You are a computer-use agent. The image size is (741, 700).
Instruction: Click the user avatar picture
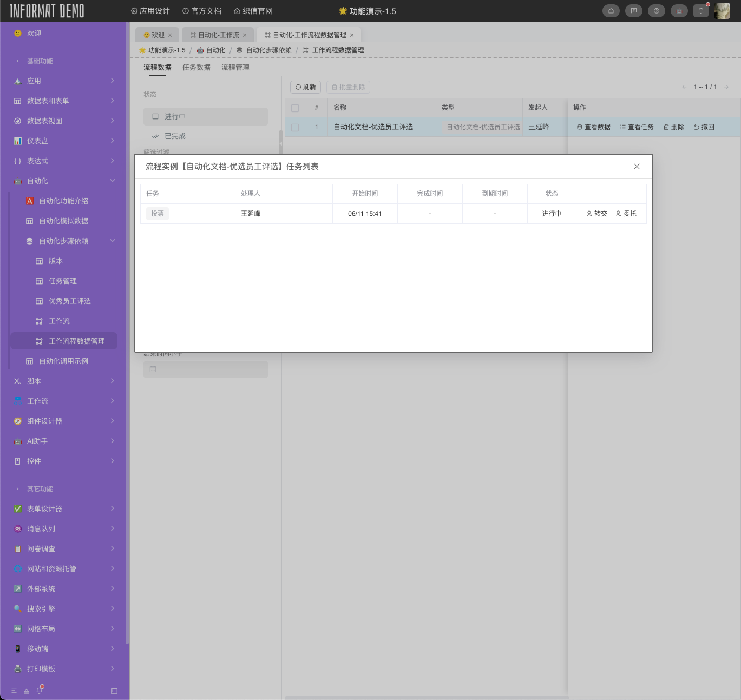(x=722, y=11)
